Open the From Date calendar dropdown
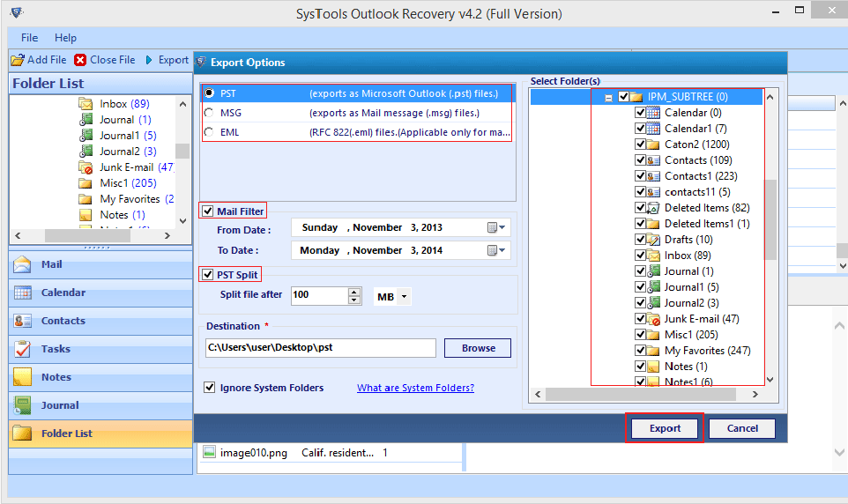This screenshot has height=504, width=848. 496,227
